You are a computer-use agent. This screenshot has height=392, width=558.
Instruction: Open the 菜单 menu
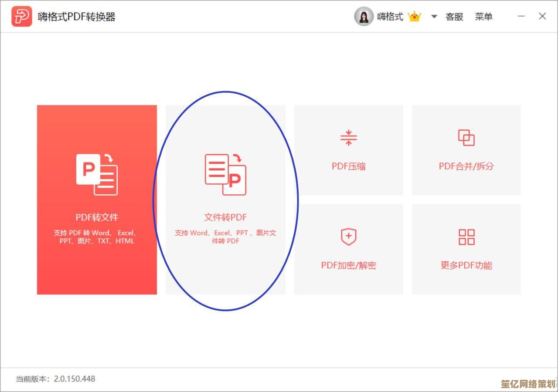[x=483, y=17]
